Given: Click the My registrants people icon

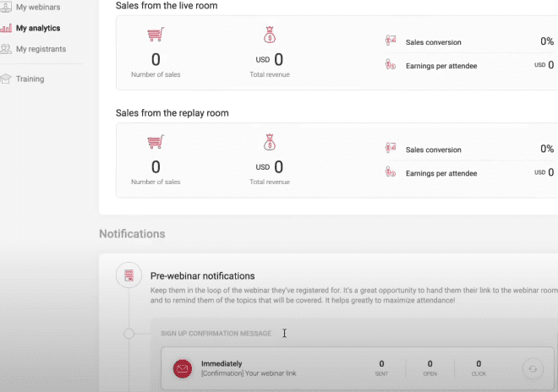Looking at the screenshot, I should 6,49.
